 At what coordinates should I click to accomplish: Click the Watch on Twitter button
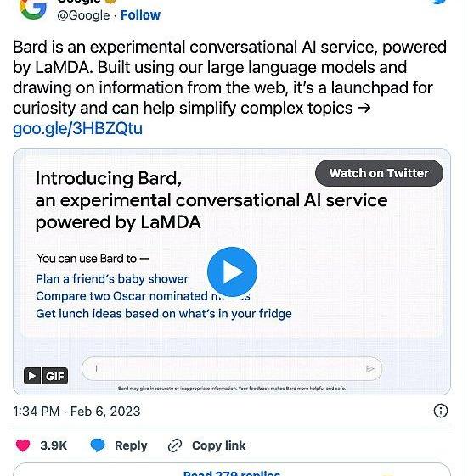click(379, 173)
